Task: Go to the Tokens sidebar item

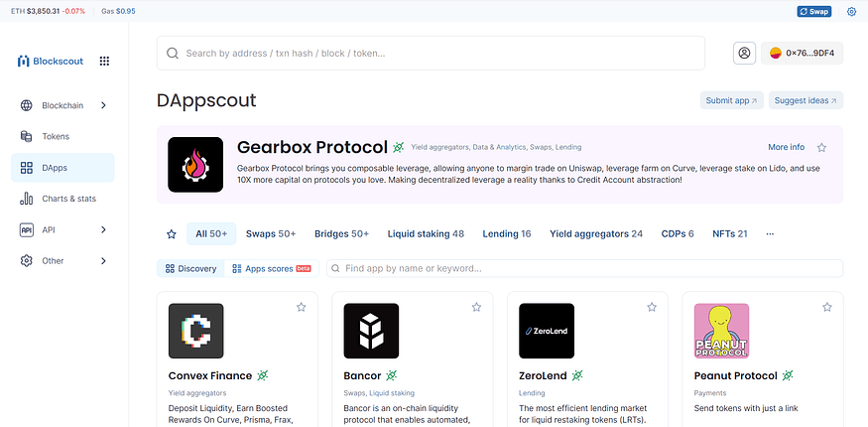Action: [62, 136]
